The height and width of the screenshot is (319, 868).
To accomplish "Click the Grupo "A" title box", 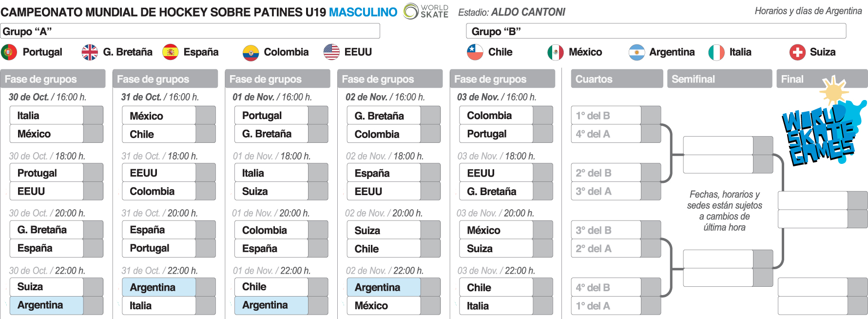I will [x=190, y=31].
